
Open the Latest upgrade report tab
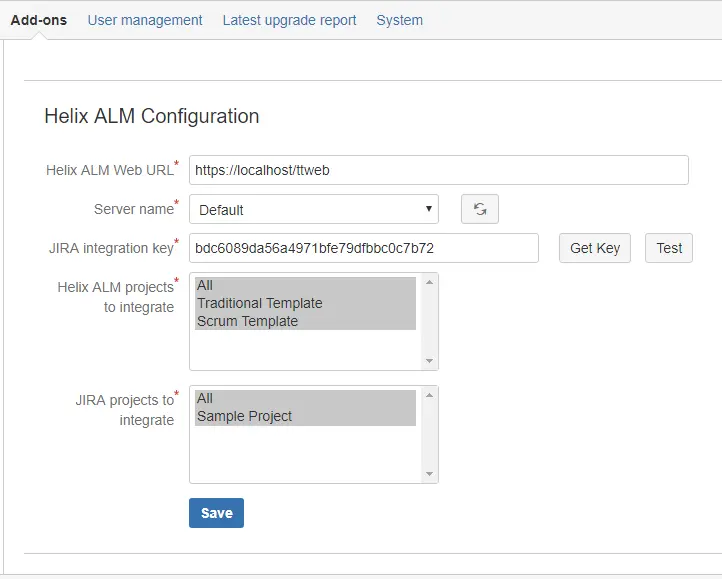point(289,20)
